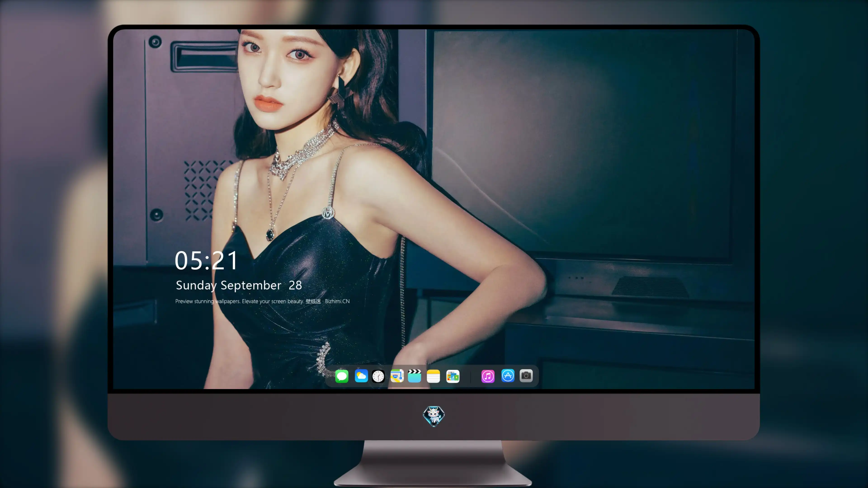The image size is (868, 488).
Task: Open the Messages app in the dock
Action: [342, 376]
